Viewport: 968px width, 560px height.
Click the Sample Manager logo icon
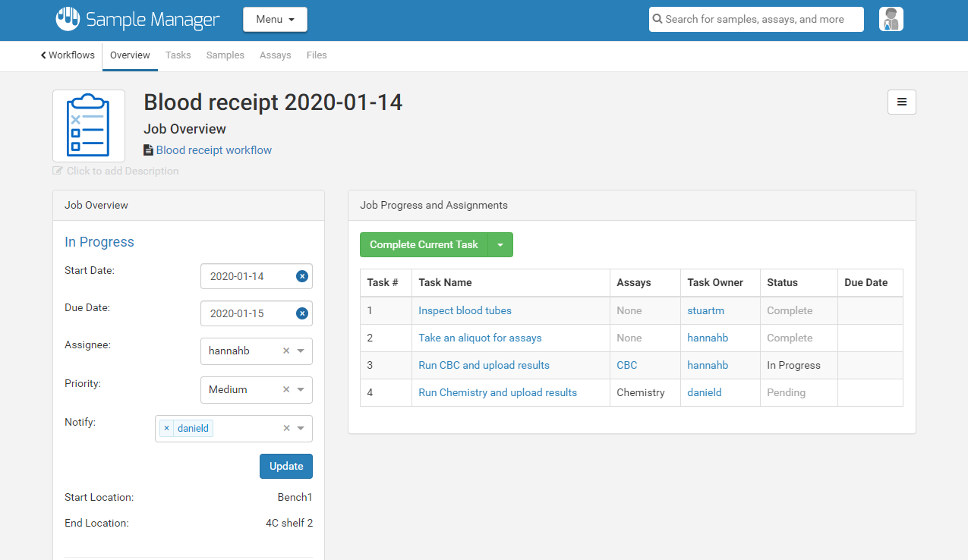(x=67, y=20)
